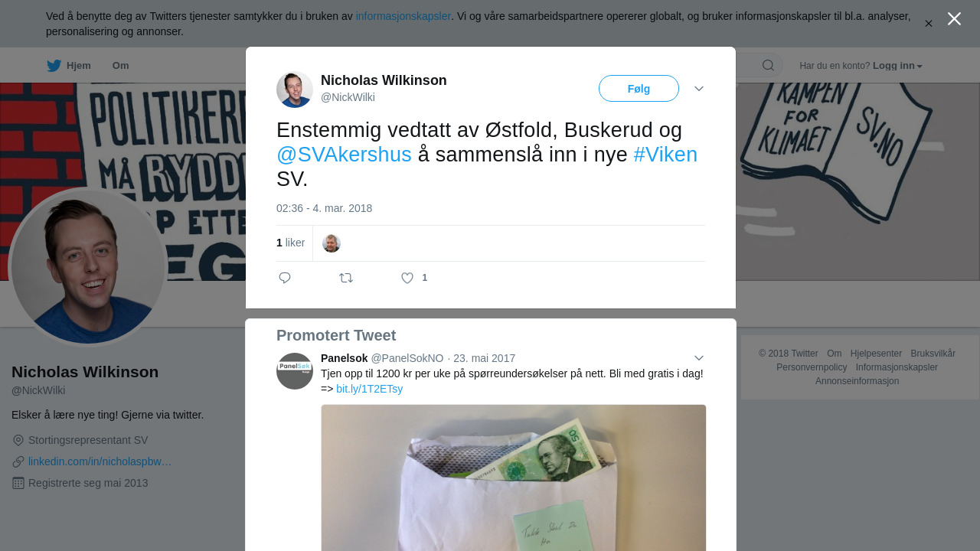Click the reply speech bubble icon
The height and width of the screenshot is (551, 980).
click(x=285, y=278)
